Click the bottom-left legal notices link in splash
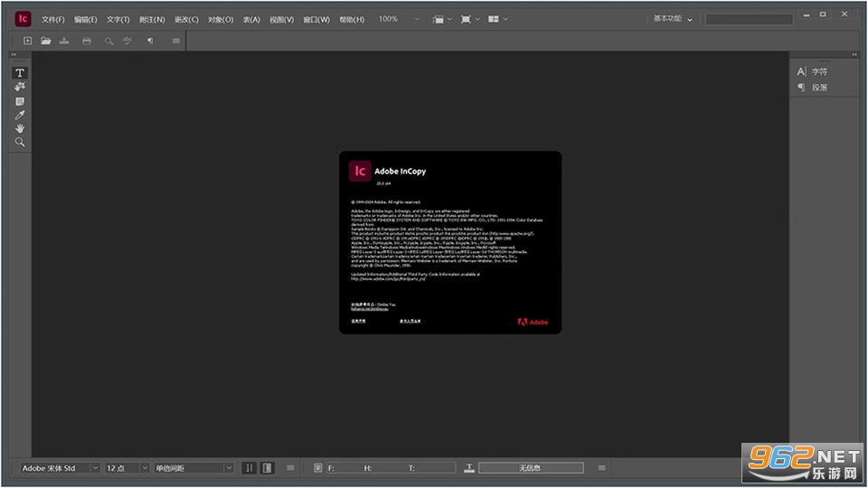868x488 pixels. (358, 321)
